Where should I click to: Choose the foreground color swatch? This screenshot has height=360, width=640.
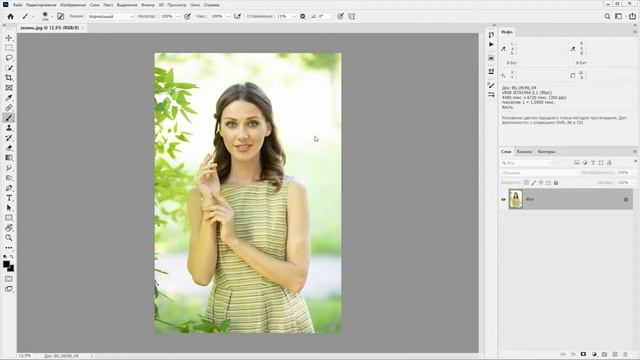[x=6, y=264]
